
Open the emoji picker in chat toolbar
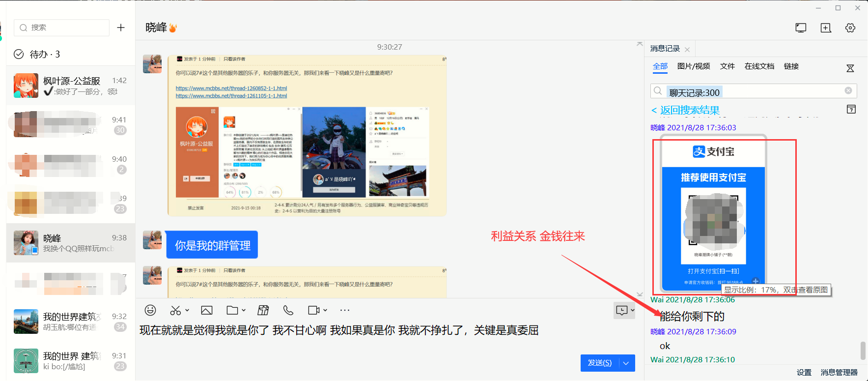click(x=150, y=310)
